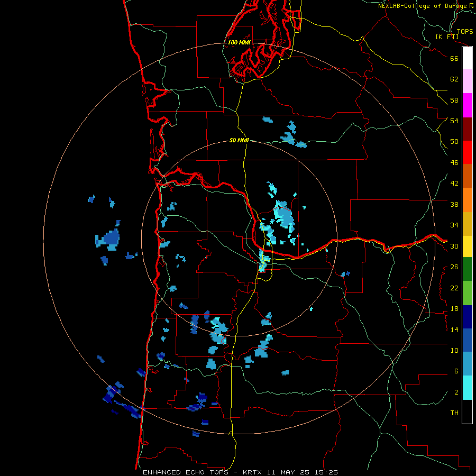476x476 pixels.
Task: Click the "50 NMI" range ring label
Action: click(x=239, y=140)
